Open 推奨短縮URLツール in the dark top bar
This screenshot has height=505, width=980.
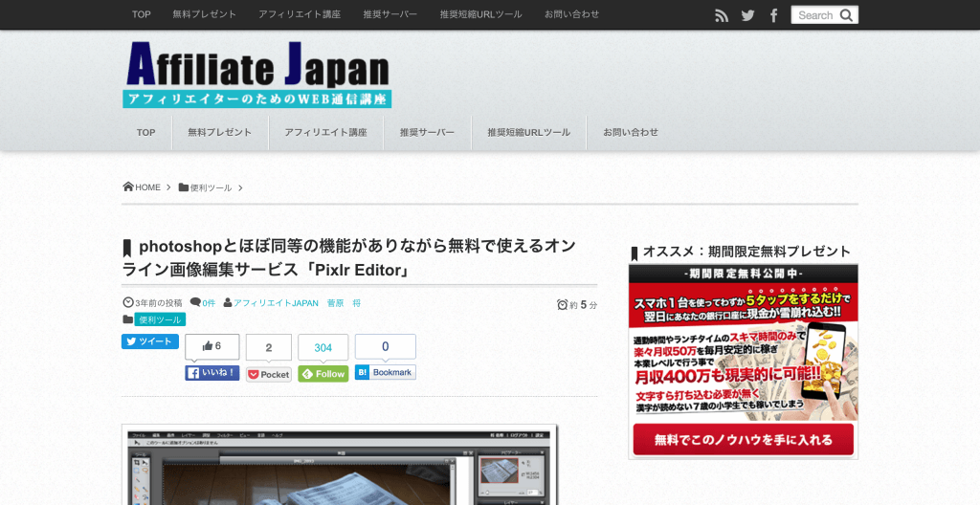[480, 13]
